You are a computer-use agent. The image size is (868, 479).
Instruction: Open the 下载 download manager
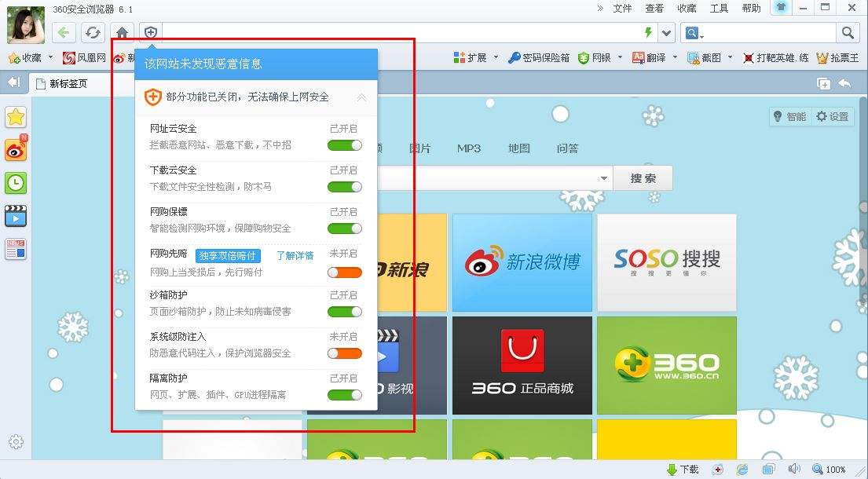(683, 470)
